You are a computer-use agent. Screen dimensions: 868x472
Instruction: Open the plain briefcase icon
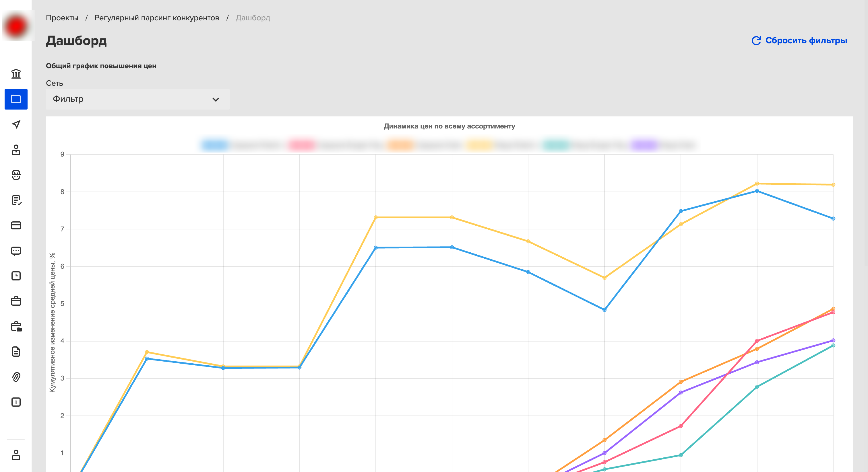pyautogui.click(x=16, y=301)
